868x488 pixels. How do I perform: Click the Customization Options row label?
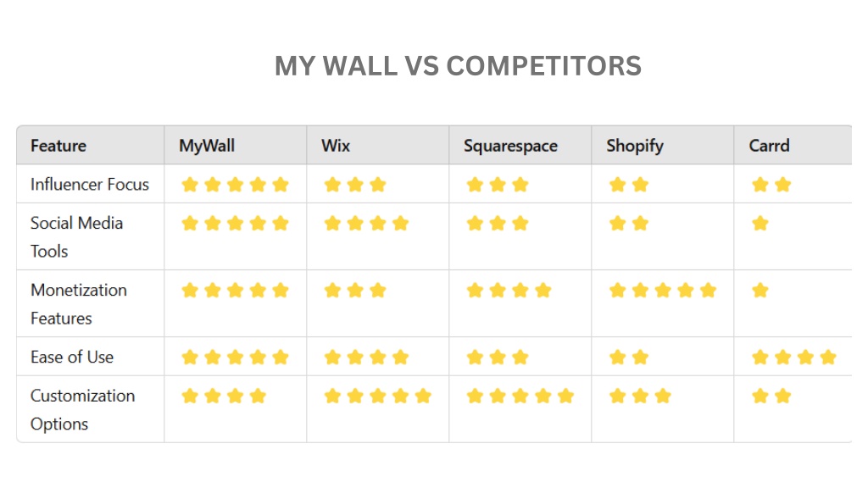[82, 409]
